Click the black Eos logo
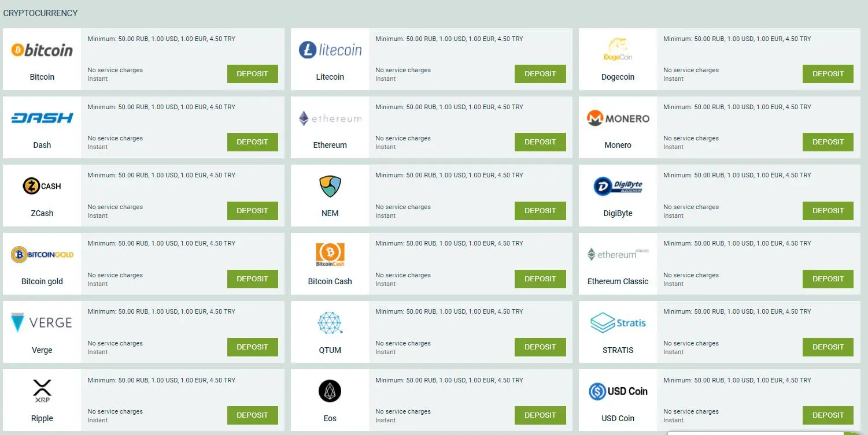This screenshot has width=868, height=435. pyautogui.click(x=330, y=391)
